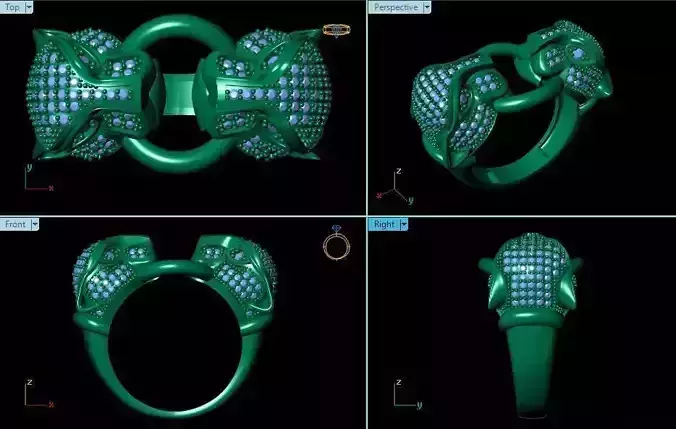This screenshot has height=429, width=676.
Task: Select the Top viewport title label
Action: click(x=12, y=7)
